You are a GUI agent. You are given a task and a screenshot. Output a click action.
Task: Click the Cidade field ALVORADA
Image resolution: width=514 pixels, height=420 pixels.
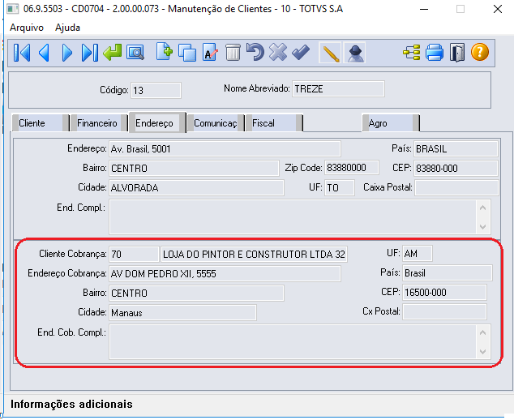[x=197, y=187]
